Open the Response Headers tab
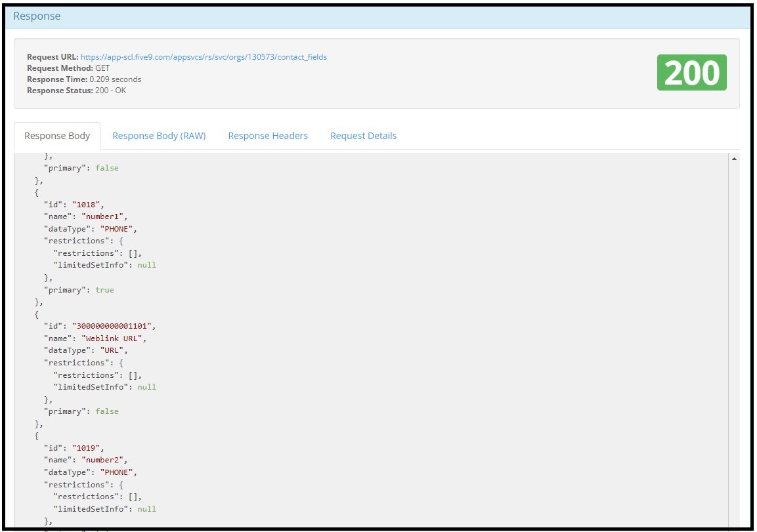The height and width of the screenshot is (532, 757). [268, 136]
